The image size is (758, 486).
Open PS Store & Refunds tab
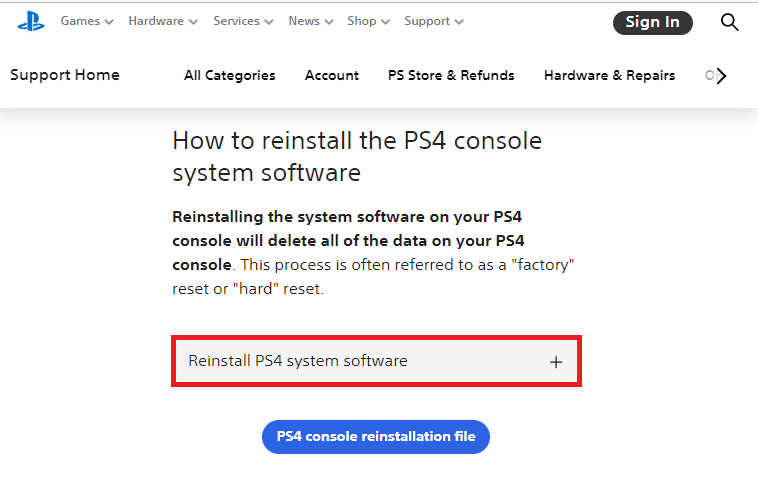pos(451,75)
